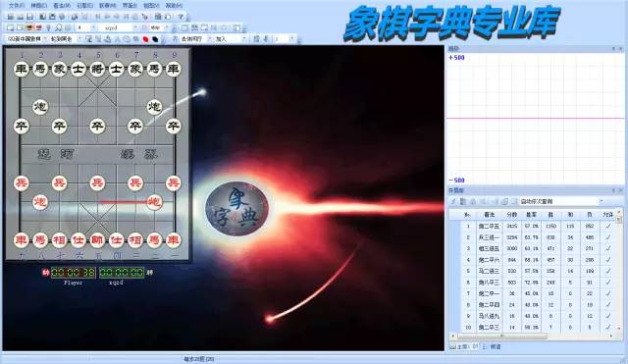Open the 引擎(E) menu
Viewport: 628px width, 364px height.
coord(85,6)
